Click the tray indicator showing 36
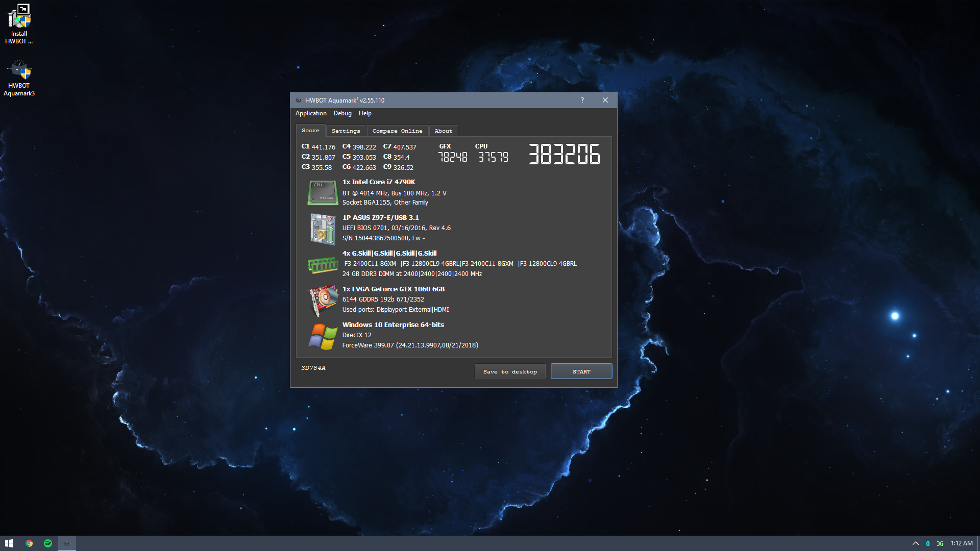 tap(940, 544)
